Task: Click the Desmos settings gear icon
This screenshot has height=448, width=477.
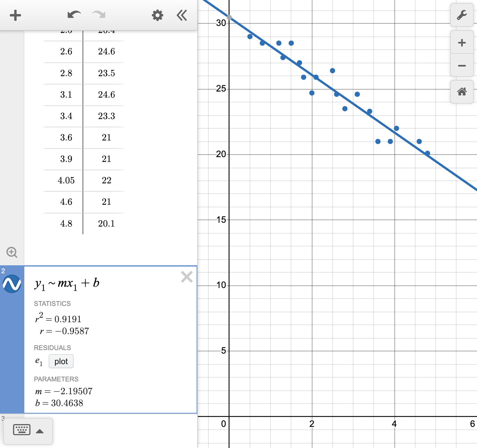Action: coord(157,15)
